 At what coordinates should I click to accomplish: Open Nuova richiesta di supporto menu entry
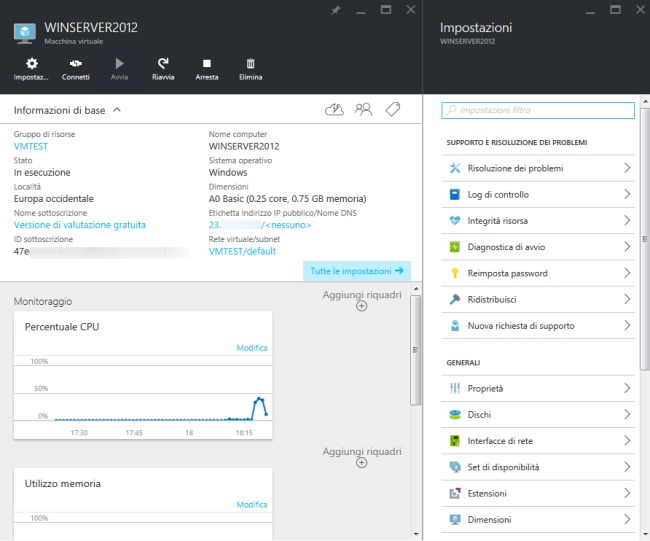[x=538, y=325]
